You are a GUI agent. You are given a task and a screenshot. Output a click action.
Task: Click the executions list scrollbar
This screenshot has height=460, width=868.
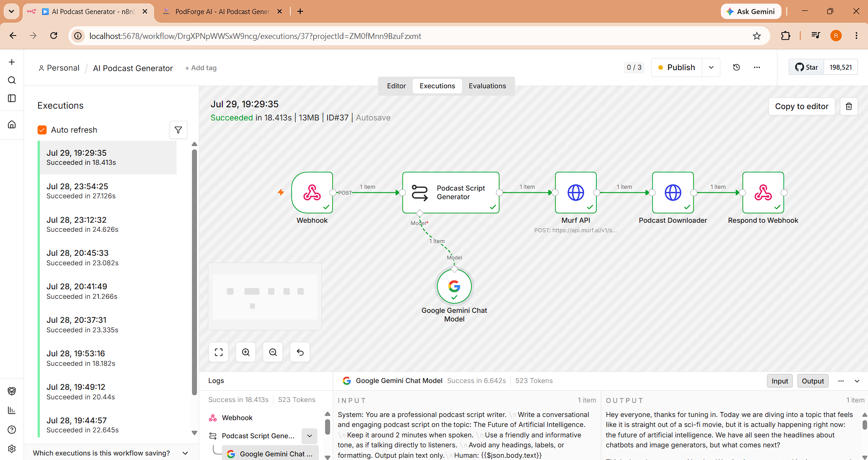[x=194, y=272]
